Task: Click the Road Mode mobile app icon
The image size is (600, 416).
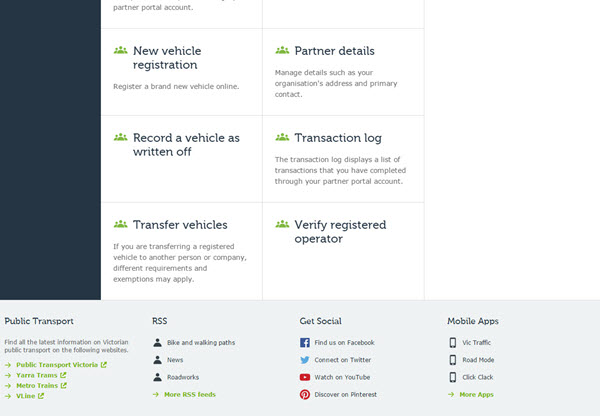Action: 453,359
